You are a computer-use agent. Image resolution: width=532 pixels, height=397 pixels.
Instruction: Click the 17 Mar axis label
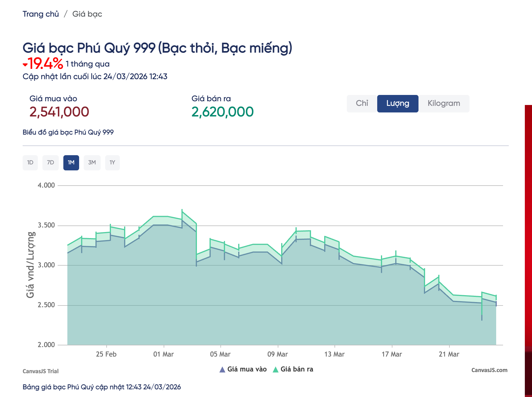coord(392,354)
